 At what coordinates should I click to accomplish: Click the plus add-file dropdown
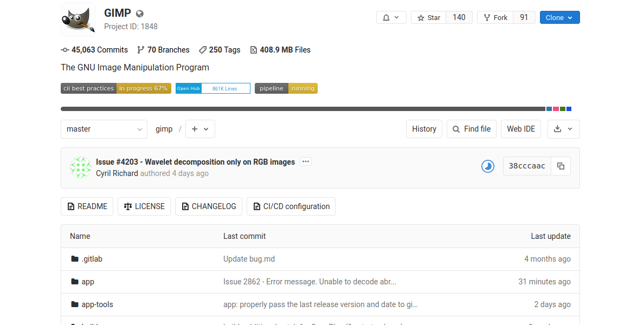200,129
